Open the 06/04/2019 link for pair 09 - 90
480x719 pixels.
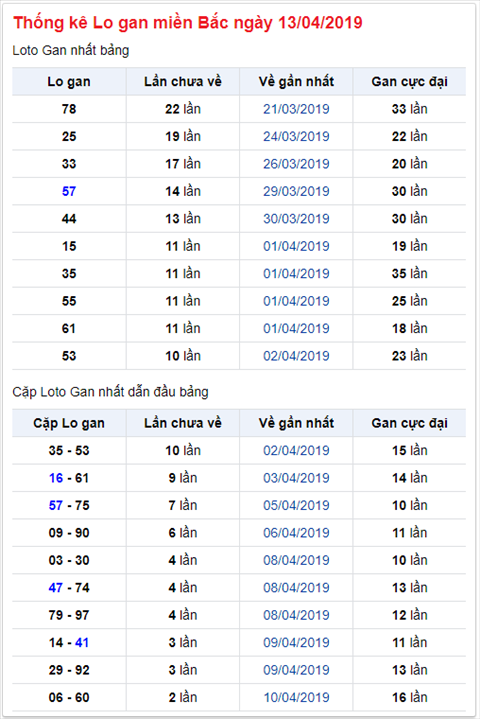(x=296, y=533)
